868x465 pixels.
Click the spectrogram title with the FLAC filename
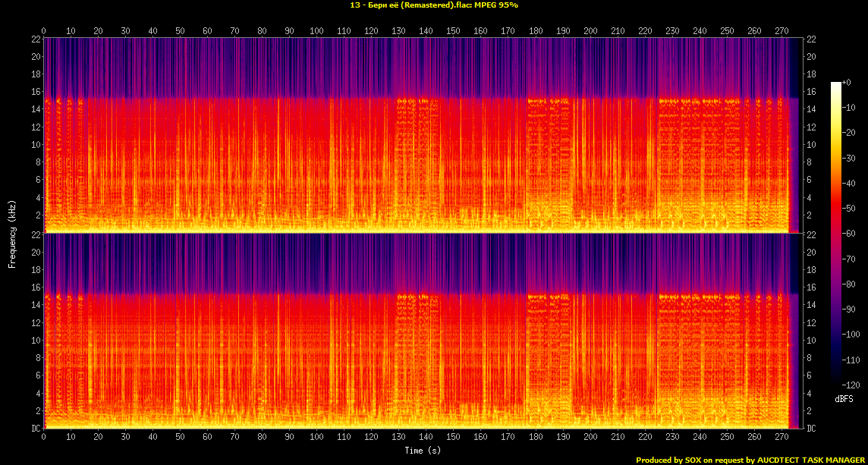(x=433, y=5)
